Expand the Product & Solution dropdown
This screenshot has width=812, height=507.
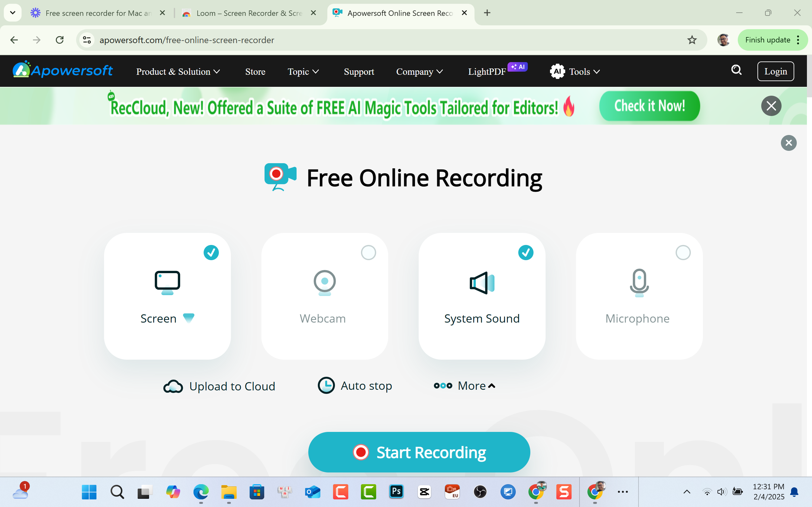(178, 71)
